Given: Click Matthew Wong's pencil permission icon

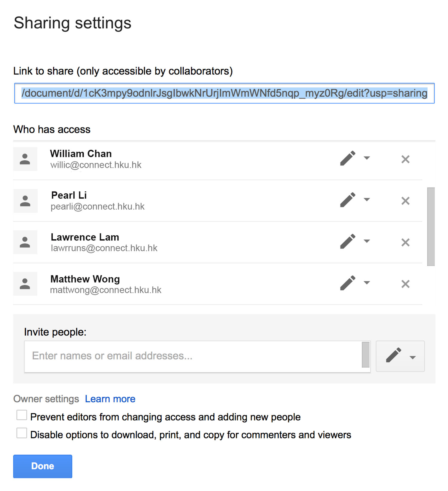Looking at the screenshot, I should 348,283.
